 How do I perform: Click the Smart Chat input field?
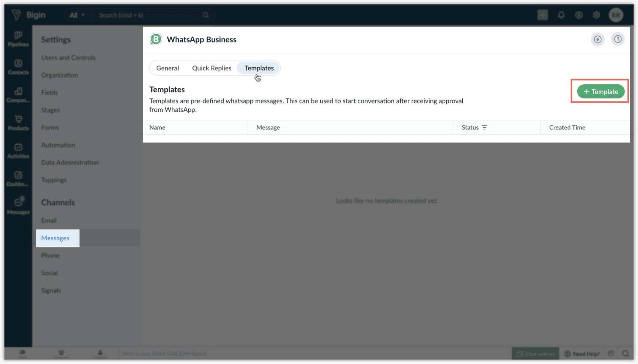pyautogui.click(x=315, y=354)
